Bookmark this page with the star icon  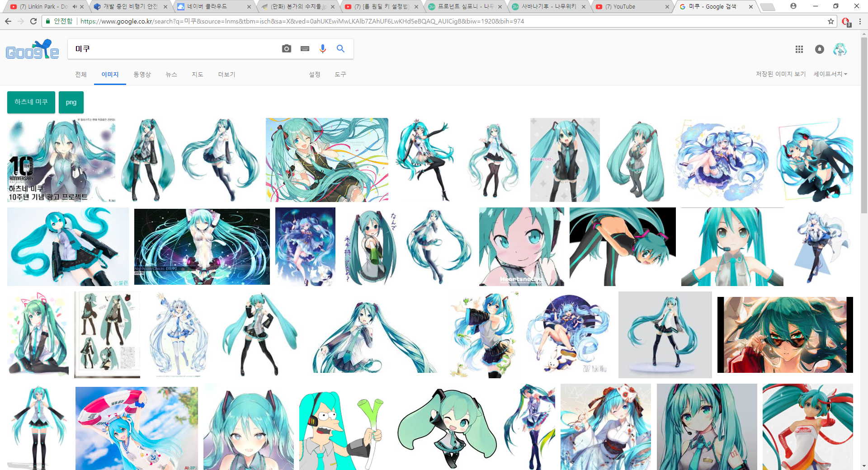point(830,21)
